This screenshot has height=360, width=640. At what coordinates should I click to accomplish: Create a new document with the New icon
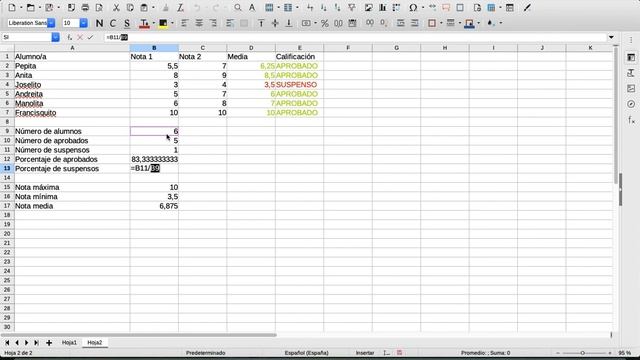pyautogui.click(x=12, y=8)
